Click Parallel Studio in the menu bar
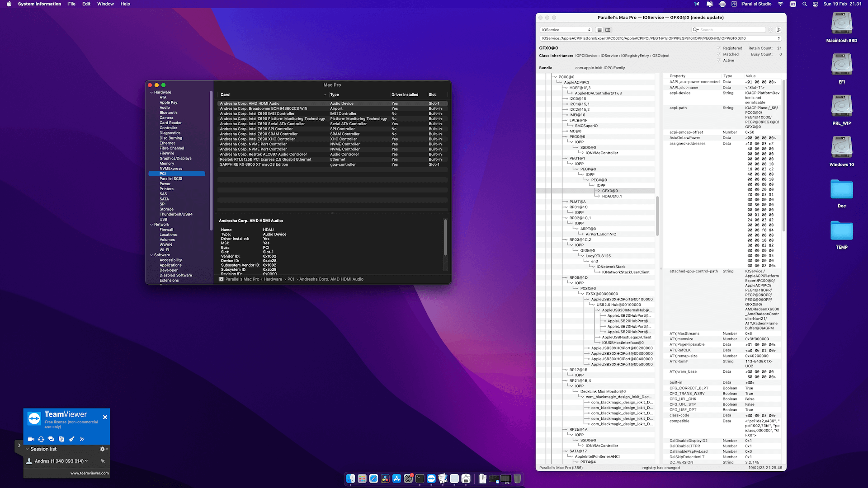Image resolution: width=868 pixels, height=488 pixels. (x=756, y=4)
